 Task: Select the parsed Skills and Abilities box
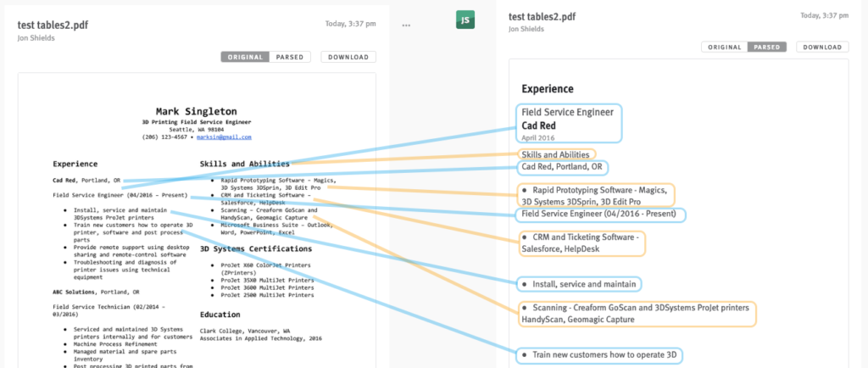pyautogui.click(x=556, y=154)
